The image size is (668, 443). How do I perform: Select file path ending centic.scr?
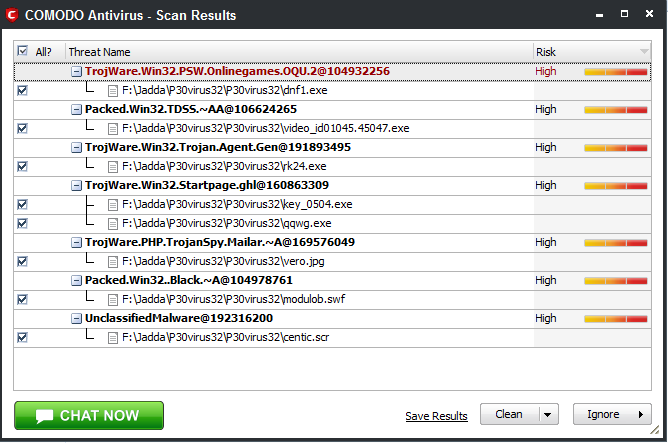coord(225,337)
